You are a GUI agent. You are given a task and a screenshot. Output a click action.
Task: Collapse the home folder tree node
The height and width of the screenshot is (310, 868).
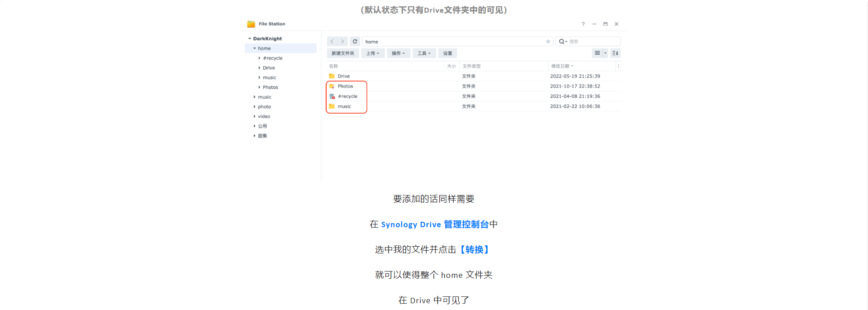[x=255, y=48]
